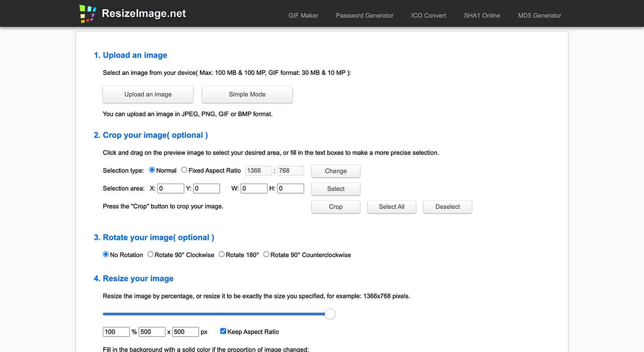Image resolution: width=644 pixels, height=352 pixels.
Task: Go to ICO Convert page
Action: (428, 15)
